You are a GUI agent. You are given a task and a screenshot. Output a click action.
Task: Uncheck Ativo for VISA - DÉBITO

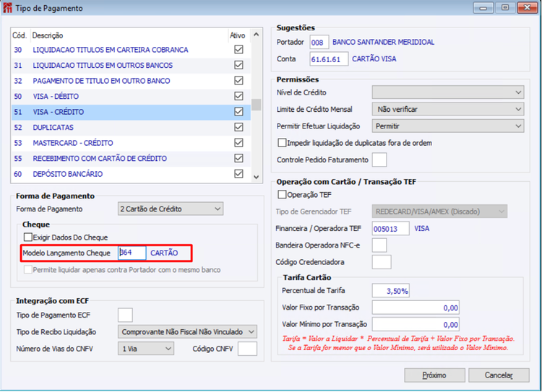[x=238, y=96]
